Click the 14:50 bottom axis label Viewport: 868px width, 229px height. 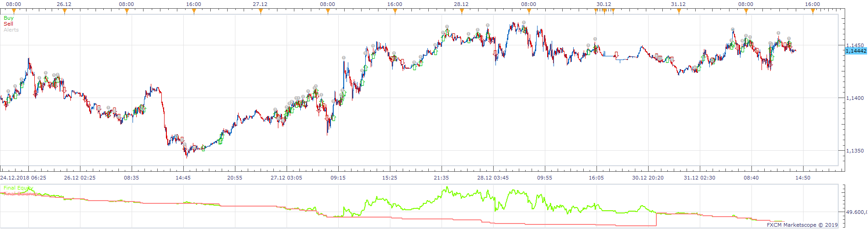[x=803, y=178]
